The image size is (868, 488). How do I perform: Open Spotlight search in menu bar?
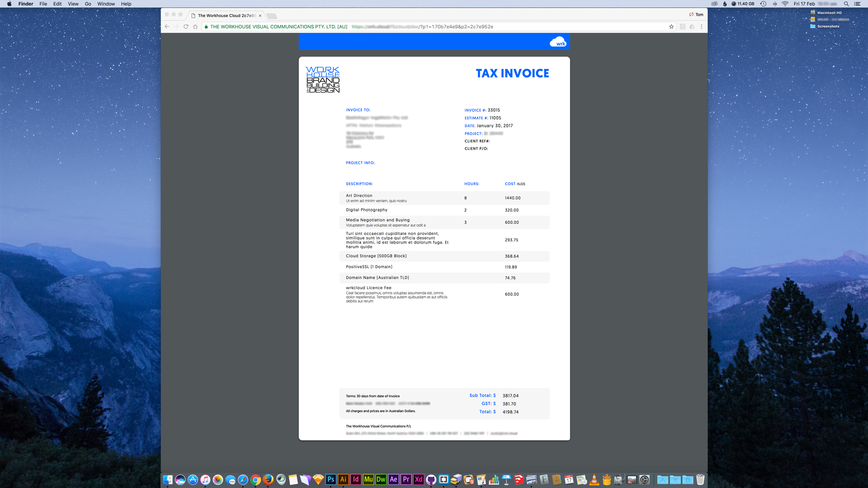point(846,4)
